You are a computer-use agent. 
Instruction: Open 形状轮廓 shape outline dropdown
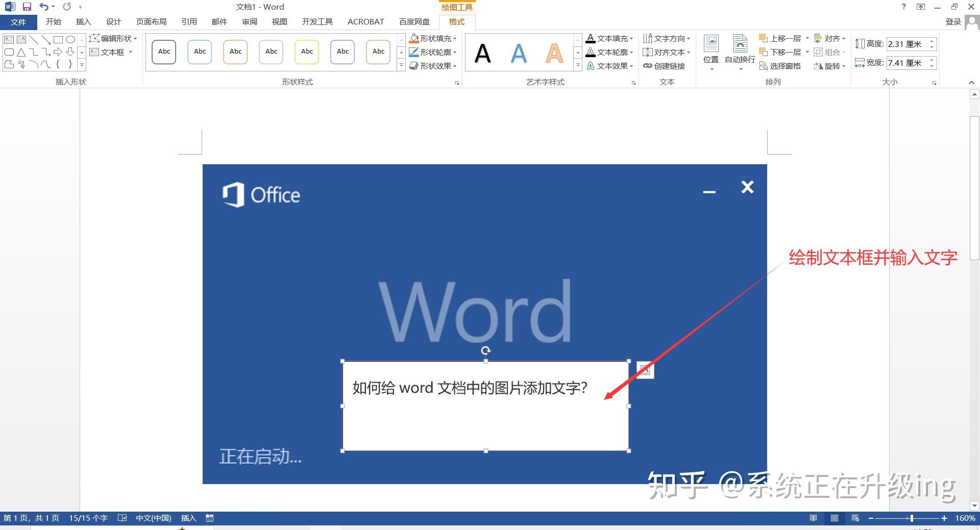point(433,52)
